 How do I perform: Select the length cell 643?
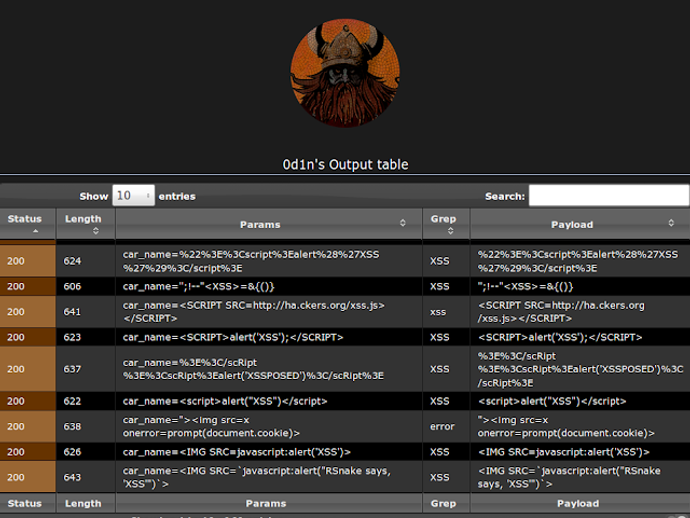click(86, 477)
